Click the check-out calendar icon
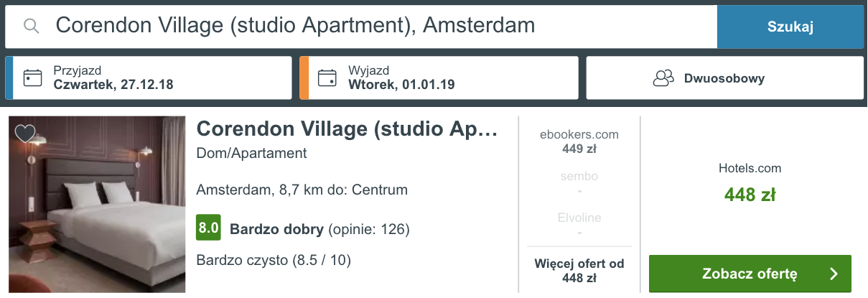Screen dimensions: 868x298 coord(327,78)
